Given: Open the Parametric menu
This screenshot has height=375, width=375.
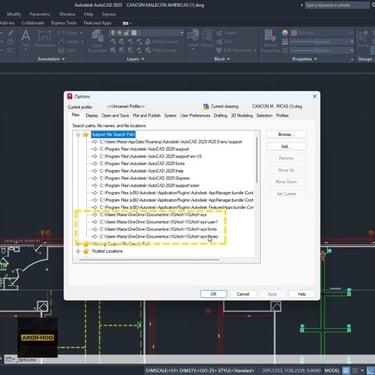Looking at the screenshot, I should 40,14.
